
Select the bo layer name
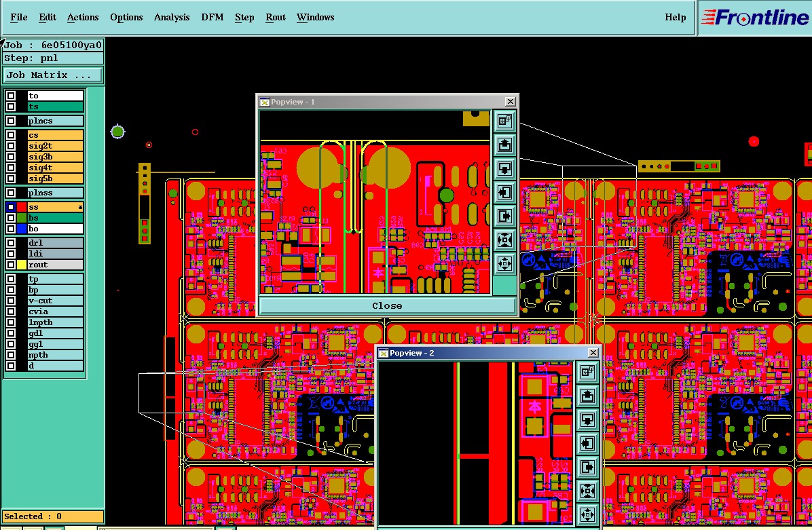56,229
